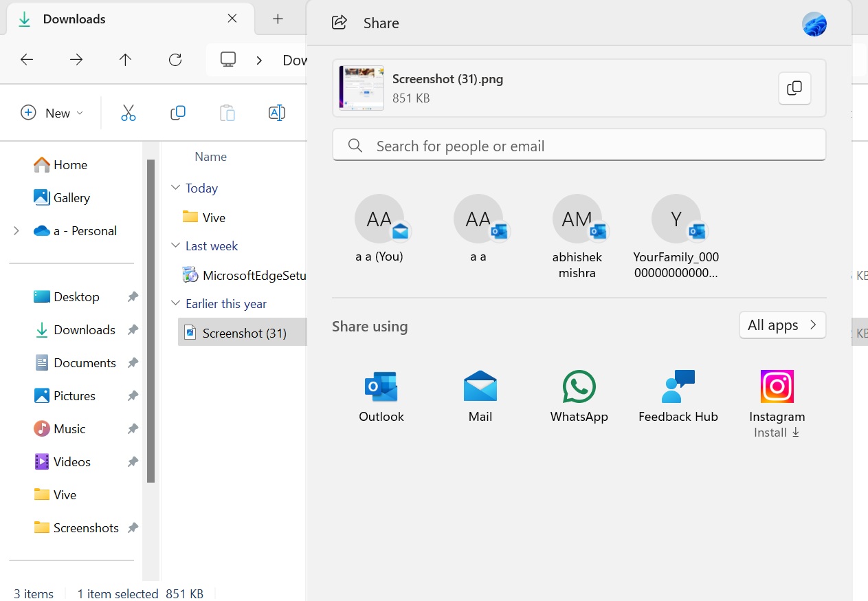
Task: Sort by the Name column header
Action: [x=210, y=157]
